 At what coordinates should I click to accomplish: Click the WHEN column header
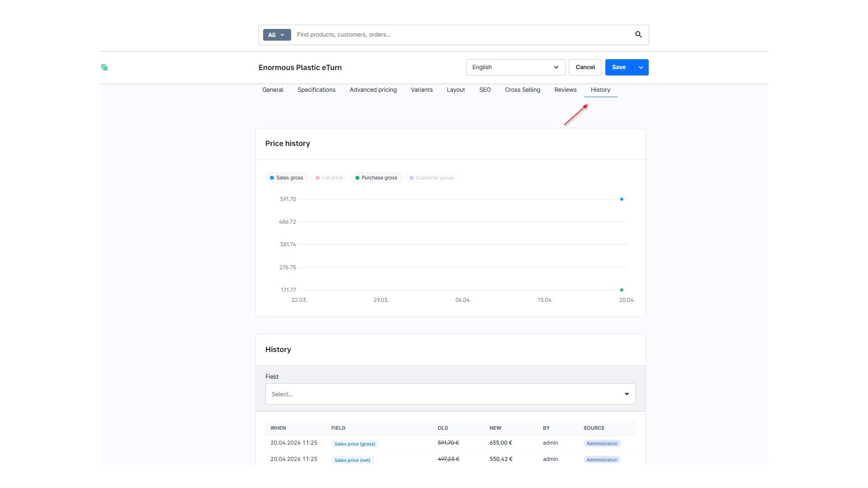pyautogui.click(x=278, y=428)
